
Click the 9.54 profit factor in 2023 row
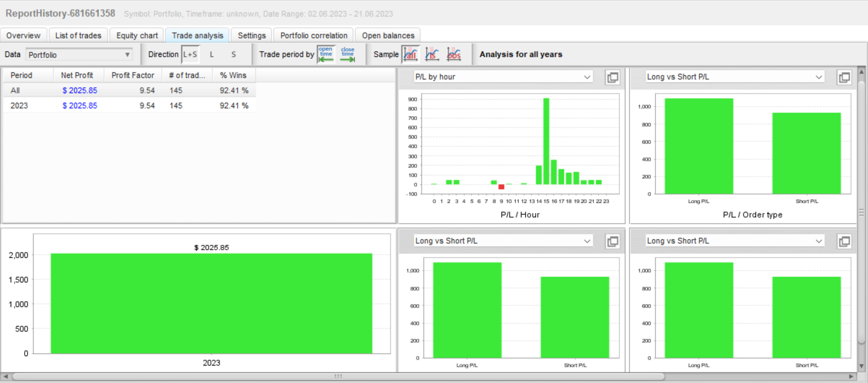pos(147,106)
